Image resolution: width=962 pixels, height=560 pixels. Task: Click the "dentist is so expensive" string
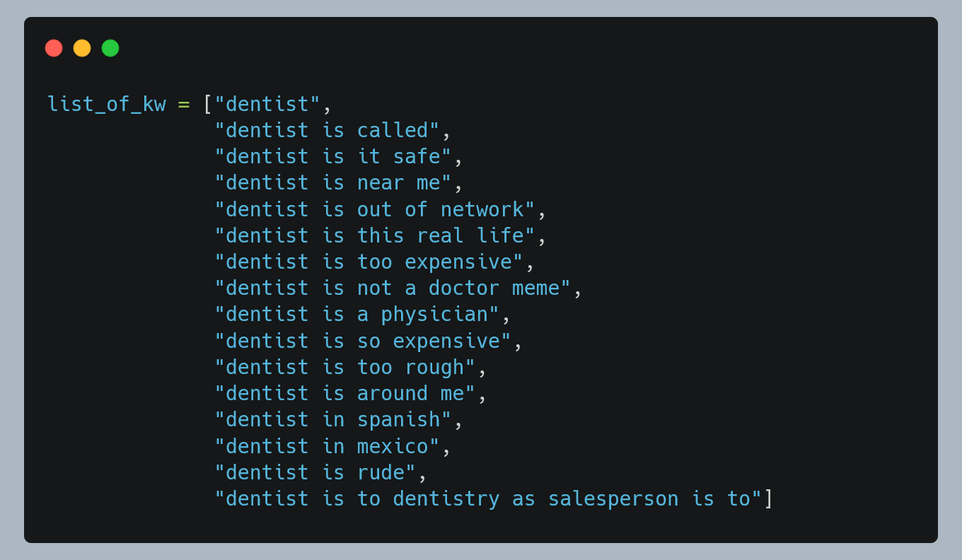coord(363,341)
